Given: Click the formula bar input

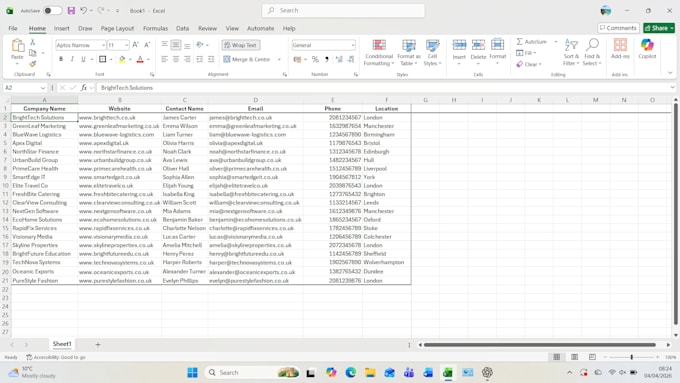Looking at the screenshot, I should pyautogui.click(x=383, y=88).
